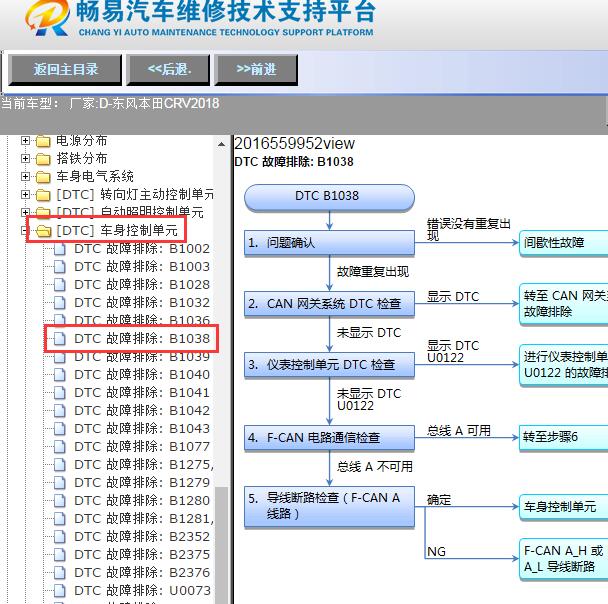Image resolution: width=608 pixels, height=604 pixels.
Task: Click page icon beside DTC B1280
Action: [x=59, y=500]
